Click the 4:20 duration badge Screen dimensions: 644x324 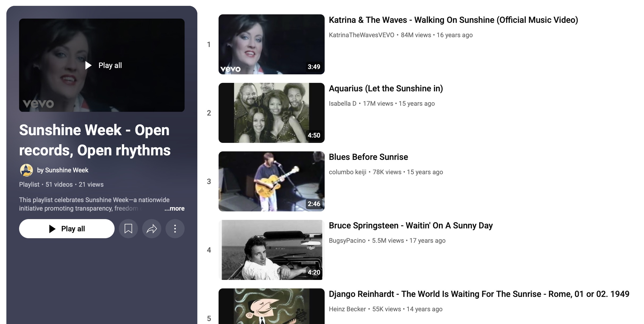pos(314,272)
